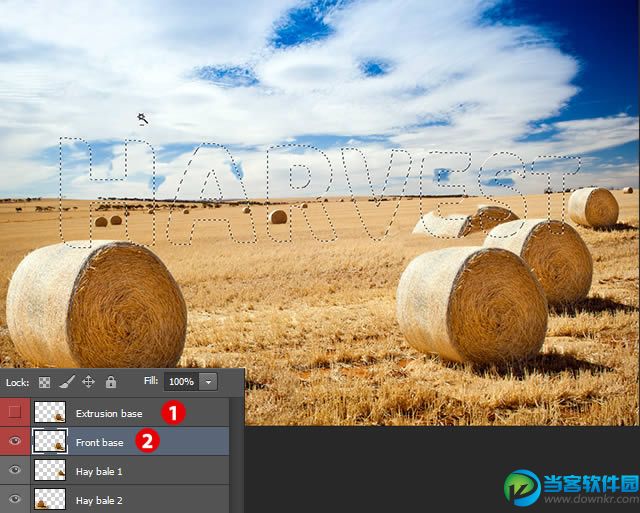Select the Front base layer thumbnail
The image size is (640, 513).
coord(50,441)
